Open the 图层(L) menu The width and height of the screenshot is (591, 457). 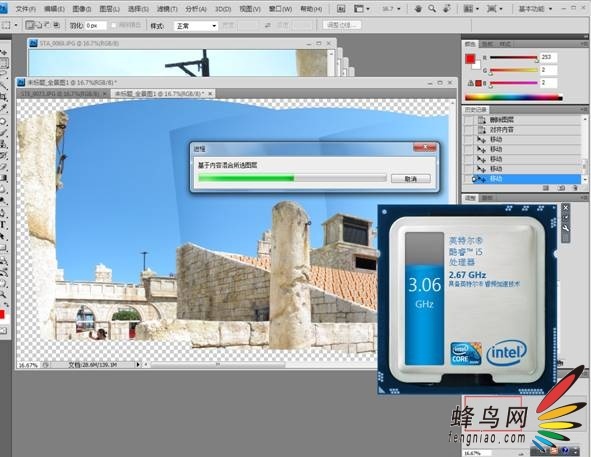(109, 8)
